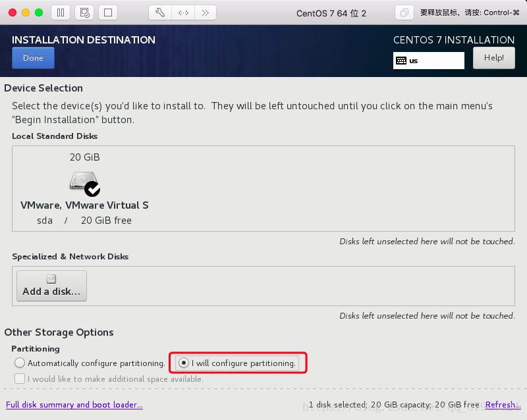This screenshot has height=420, width=527.
Task: Click the 'VMware, VMware Virtual S' disk name
Action: [84, 205]
